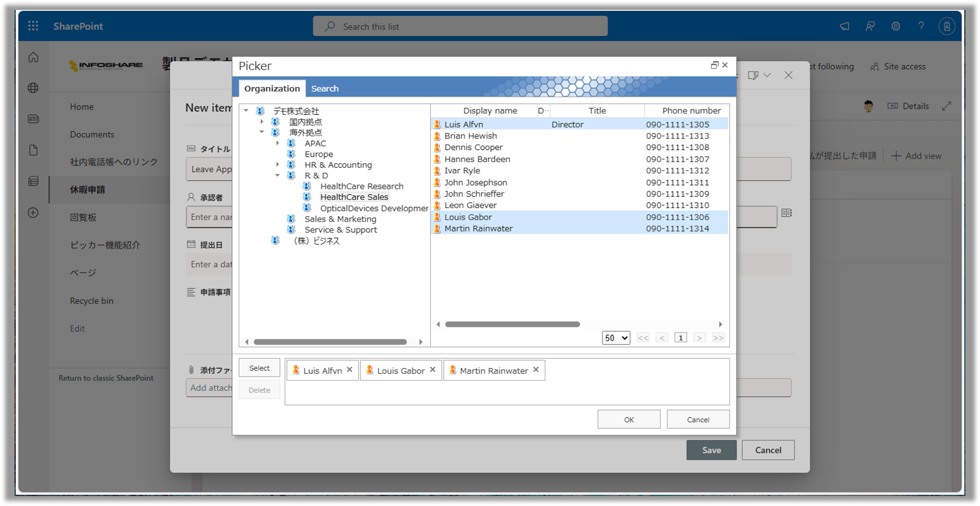The image size is (980, 506).
Task: Click the home icon in left rail
Action: tap(33, 57)
